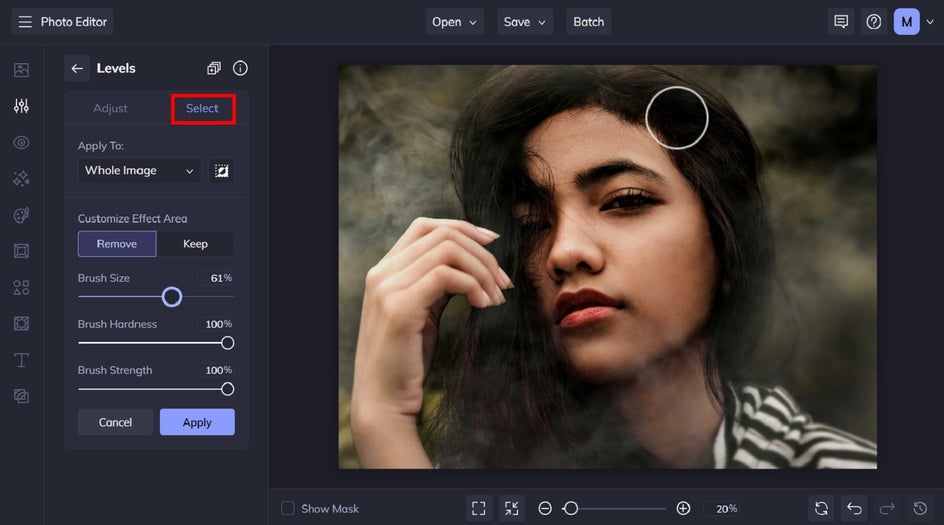Image resolution: width=944 pixels, height=525 pixels.
Task: Open the palette Artsy sidebar icon
Action: click(21, 215)
